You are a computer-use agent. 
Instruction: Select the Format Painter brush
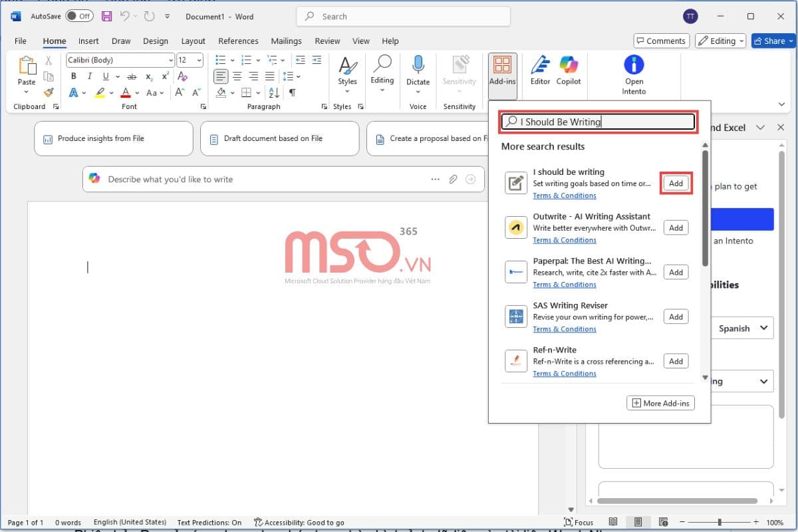point(49,92)
